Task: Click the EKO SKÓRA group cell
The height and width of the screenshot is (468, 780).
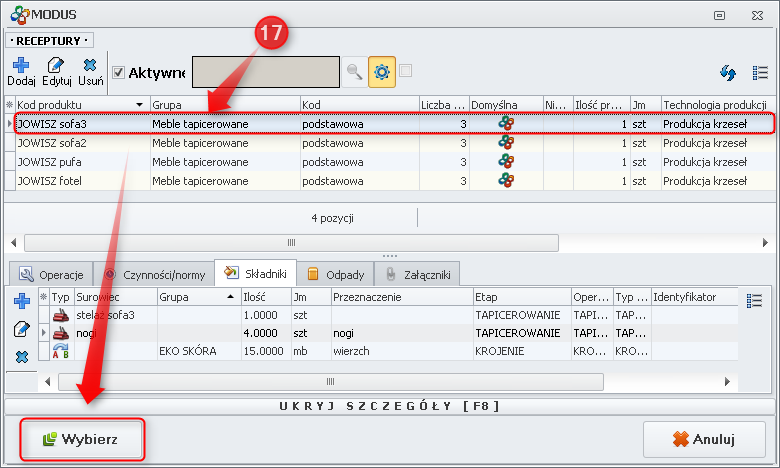Action: (x=199, y=351)
